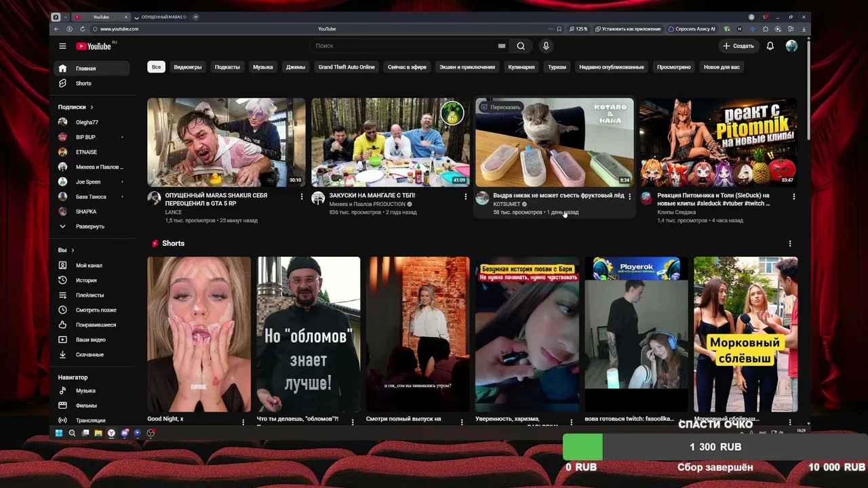Open the Но обломов знает лучше short
The image size is (868, 488).
click(x=309, y=334)
